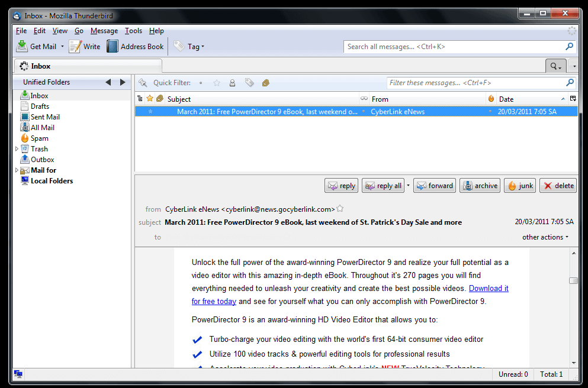Open the Tag dropdown
The height and width of the screenshot is (388, 588).
189,47
